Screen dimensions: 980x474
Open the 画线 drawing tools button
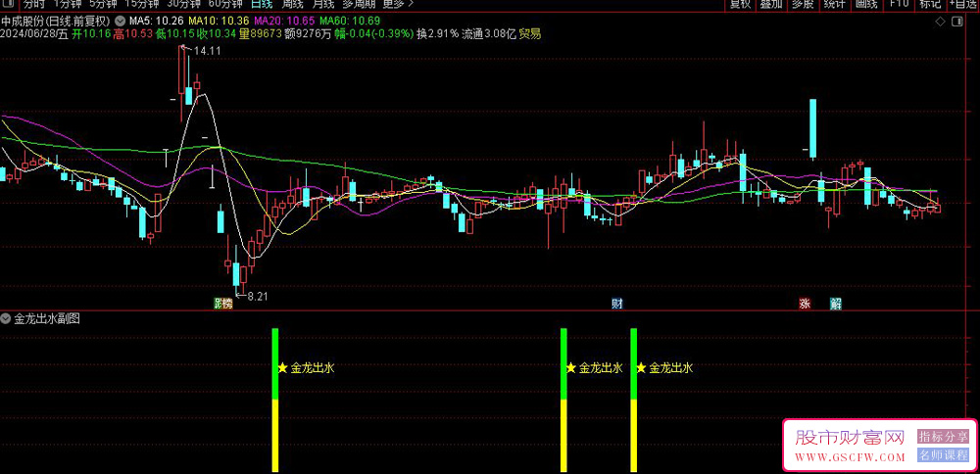click(x=866, y=4)
